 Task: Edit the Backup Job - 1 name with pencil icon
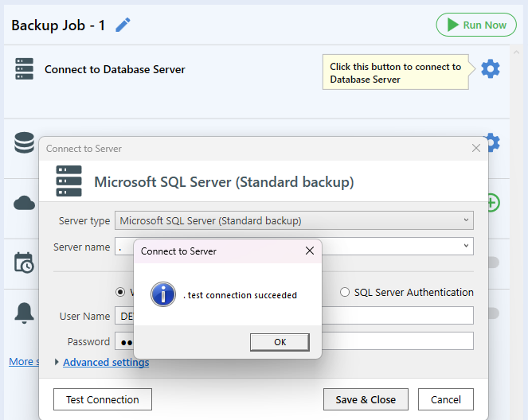coord(123,25)
